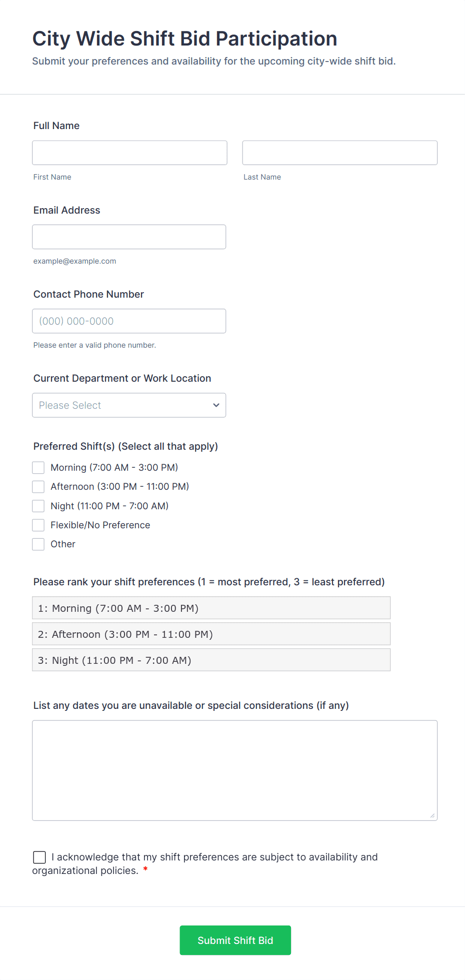The width and height of the screenshot is (465, 980).
Task: Check the acknowledgment checkbox
Action: click(x=39, y=857)
